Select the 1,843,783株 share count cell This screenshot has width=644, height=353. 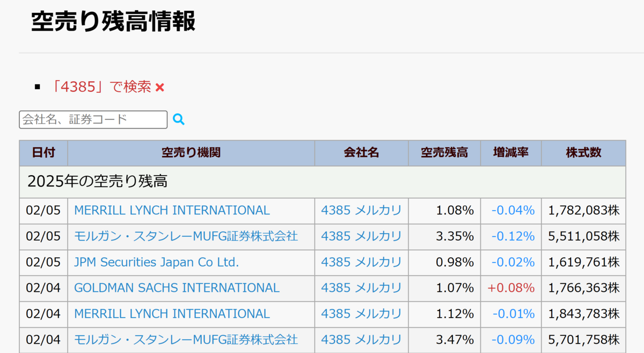pyautogui.click(x=584, y=314)
